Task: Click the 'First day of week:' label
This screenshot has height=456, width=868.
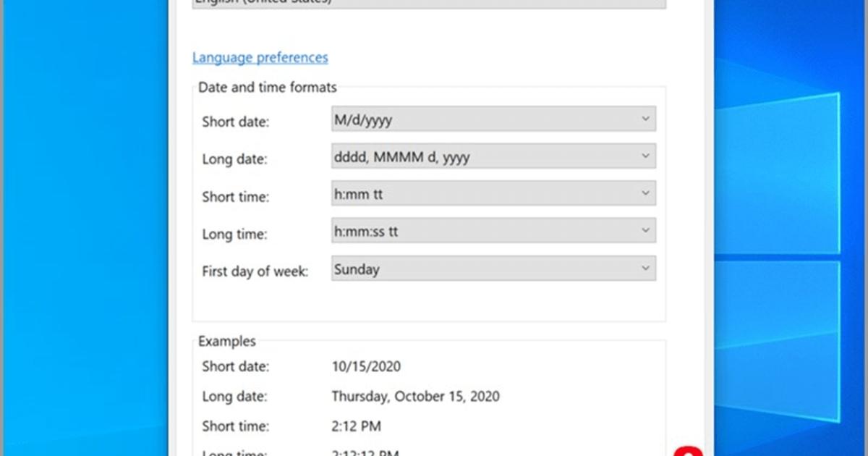Action: 255,272
